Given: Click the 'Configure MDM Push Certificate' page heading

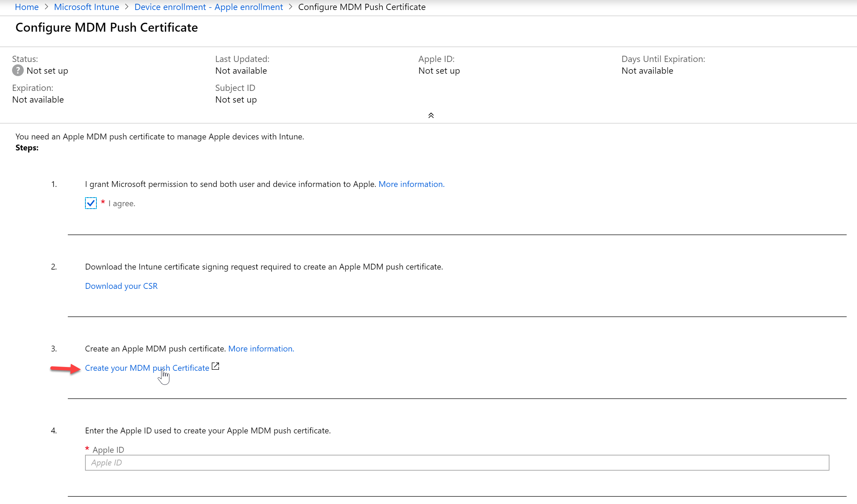Looking at the screenshot, I should (x=106, y=28).
